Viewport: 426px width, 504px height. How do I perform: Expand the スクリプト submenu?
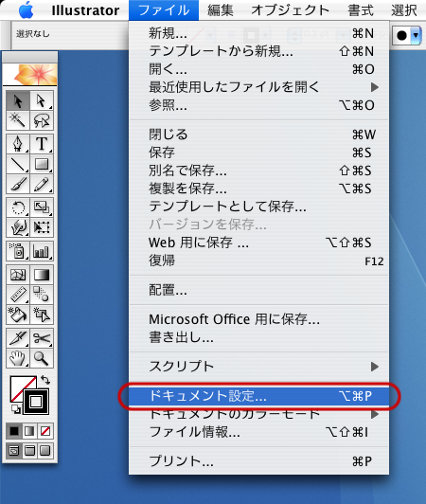click(259, 367)
